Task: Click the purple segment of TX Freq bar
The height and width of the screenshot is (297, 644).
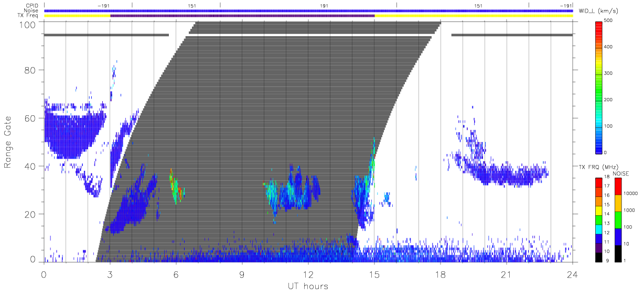Action: (242, 16)
